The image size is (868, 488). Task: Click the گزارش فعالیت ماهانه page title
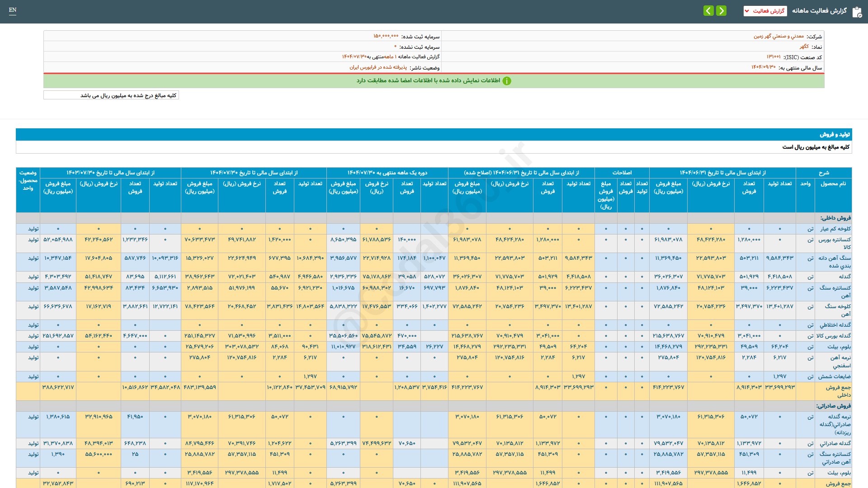819,11
